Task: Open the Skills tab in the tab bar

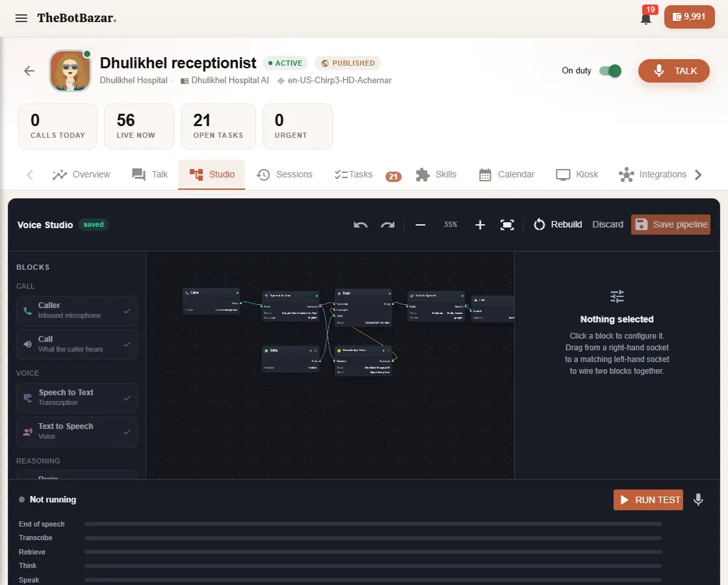Action: click(436, 175)
